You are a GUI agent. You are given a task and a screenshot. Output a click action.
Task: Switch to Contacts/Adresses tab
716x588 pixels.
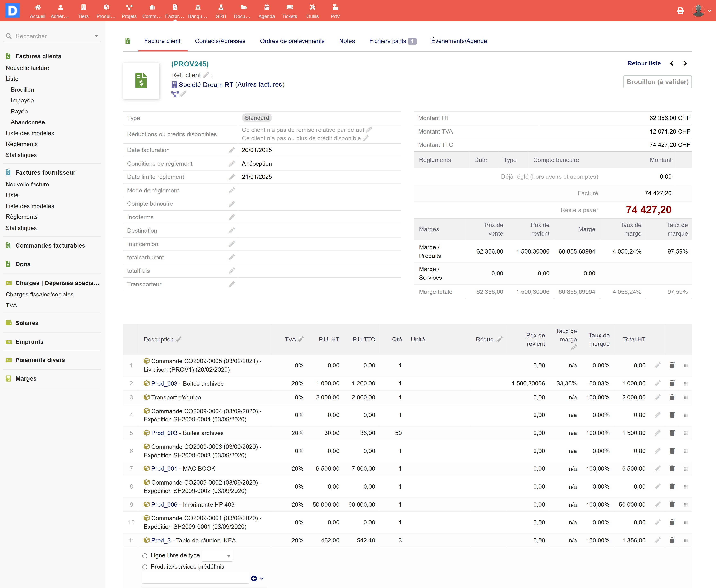pos(220,41)
